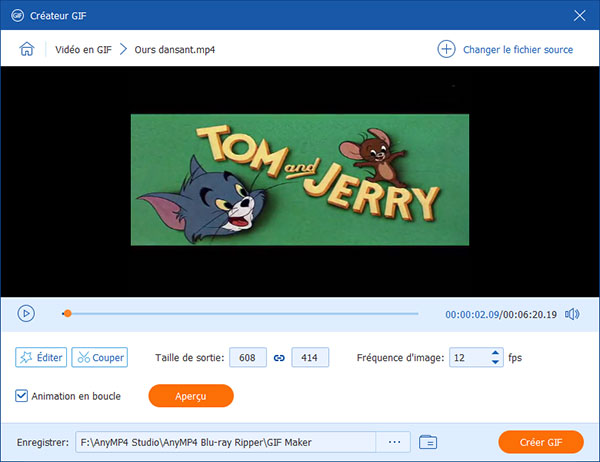The width and height of the screenshot is (600, 462).
Task: Click the Aperçu preview button
Action: 191,396
